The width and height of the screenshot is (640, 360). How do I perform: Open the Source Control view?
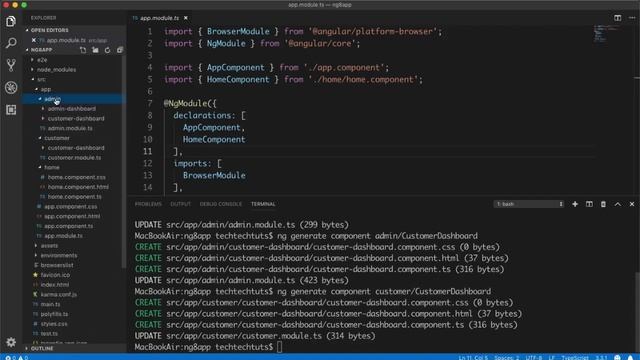tap(11, 65)
